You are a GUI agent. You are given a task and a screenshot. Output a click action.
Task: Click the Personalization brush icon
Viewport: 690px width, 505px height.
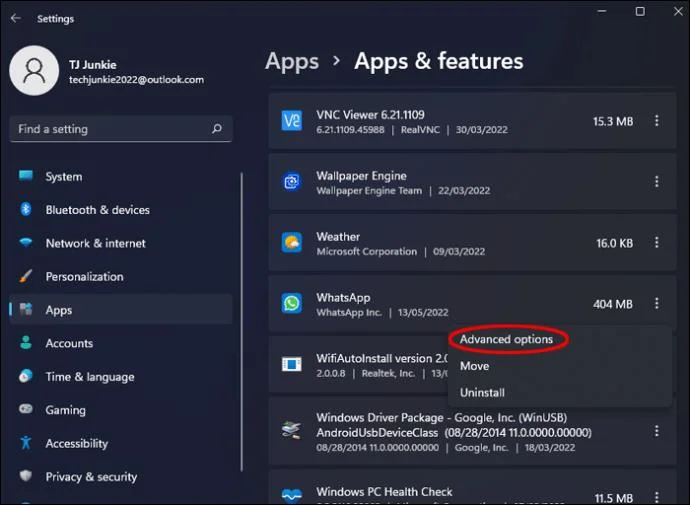click(x=26, y=276)
